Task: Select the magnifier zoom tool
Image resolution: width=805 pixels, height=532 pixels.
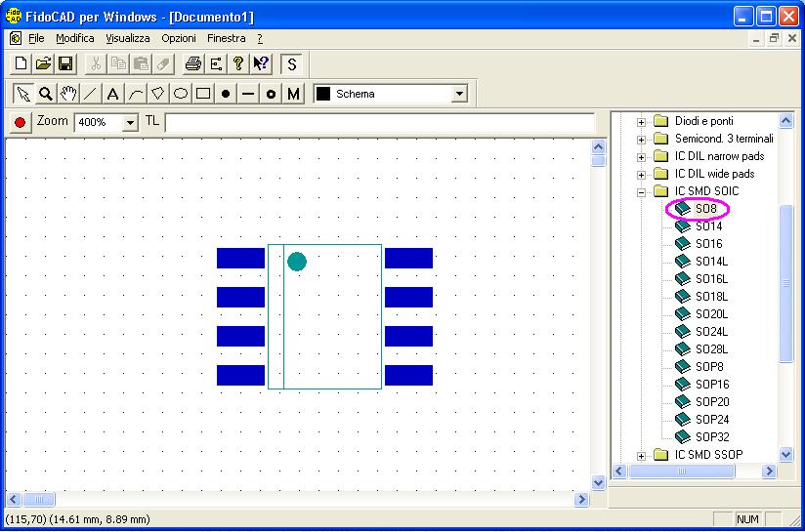Action: point(45,94)
